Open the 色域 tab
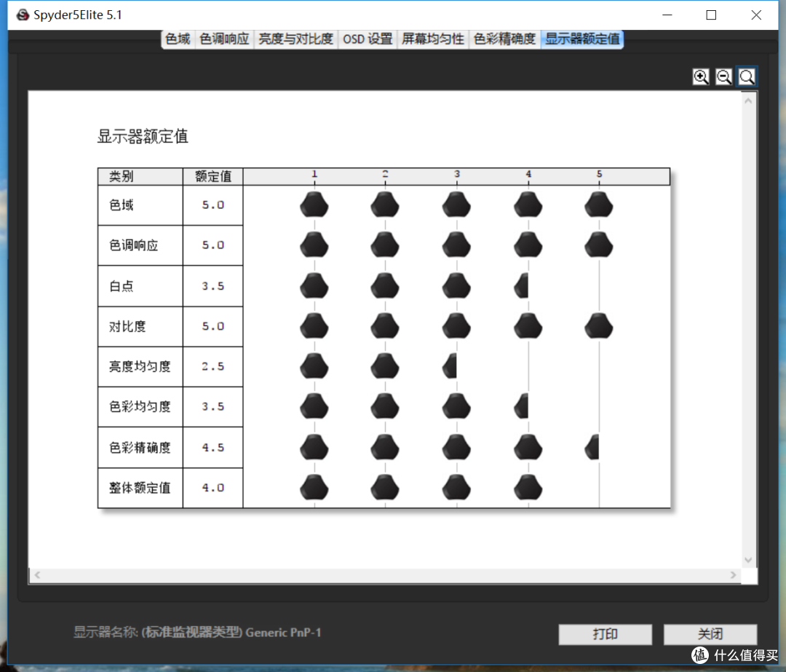 click(178, 39)
